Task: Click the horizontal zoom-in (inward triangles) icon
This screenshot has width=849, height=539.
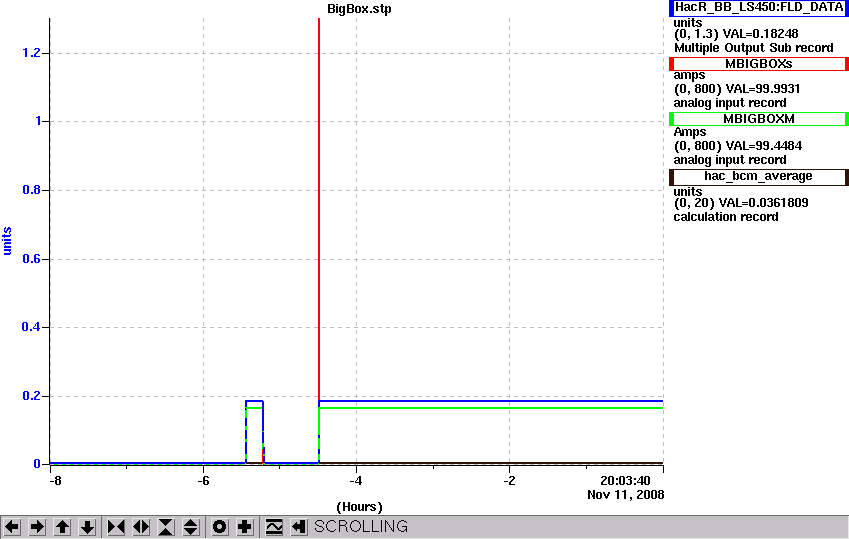Action: coord(116,527)
